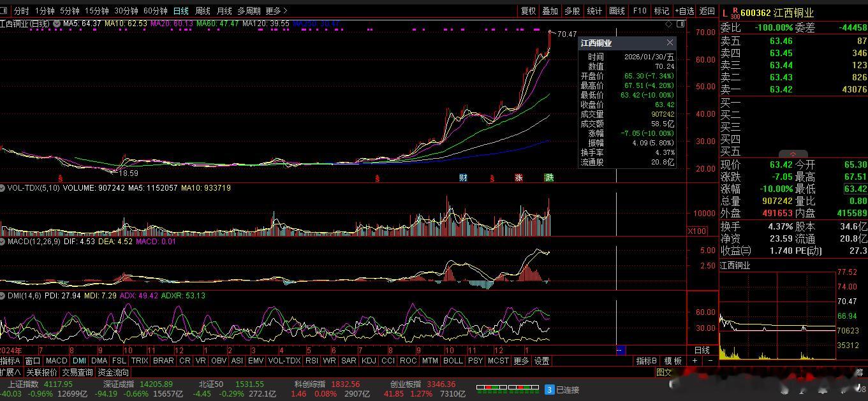Toggle the chart-corner panel icon
Viewport: 868px width, 401px height.
pyautogui.click(x=680, y=24)
